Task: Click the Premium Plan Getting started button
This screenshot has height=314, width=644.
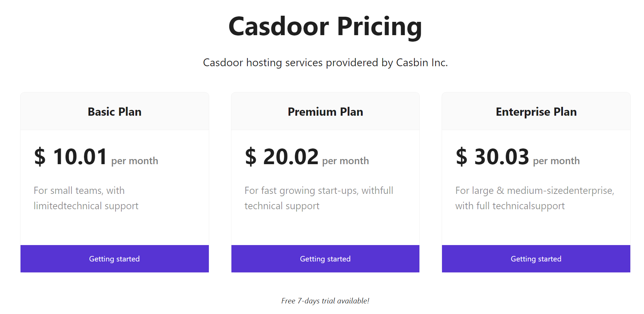Action: point(325,259)
